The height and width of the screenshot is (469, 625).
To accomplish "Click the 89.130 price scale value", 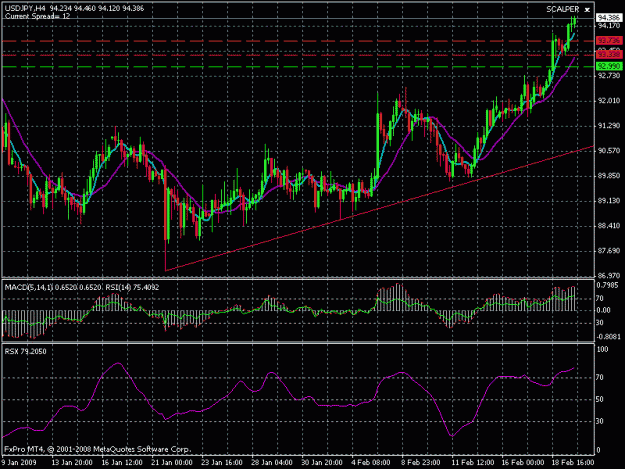I will 609,201.
